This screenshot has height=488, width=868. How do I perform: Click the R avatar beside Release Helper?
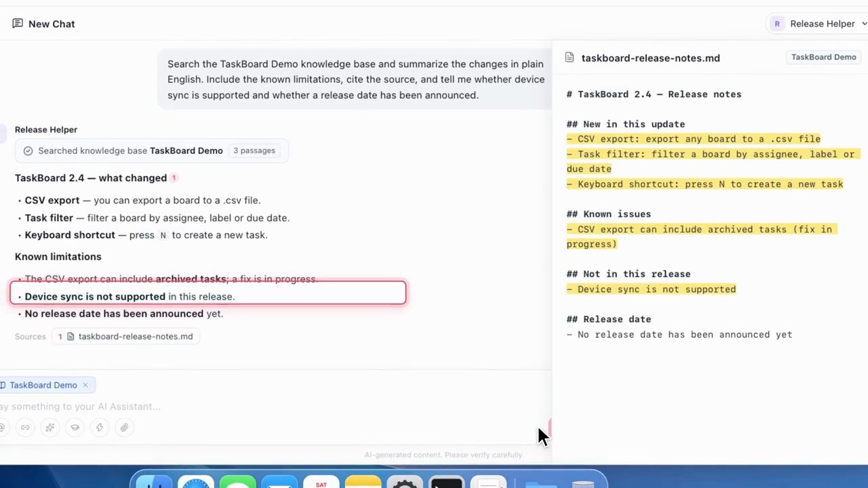[x=777, y=24]
